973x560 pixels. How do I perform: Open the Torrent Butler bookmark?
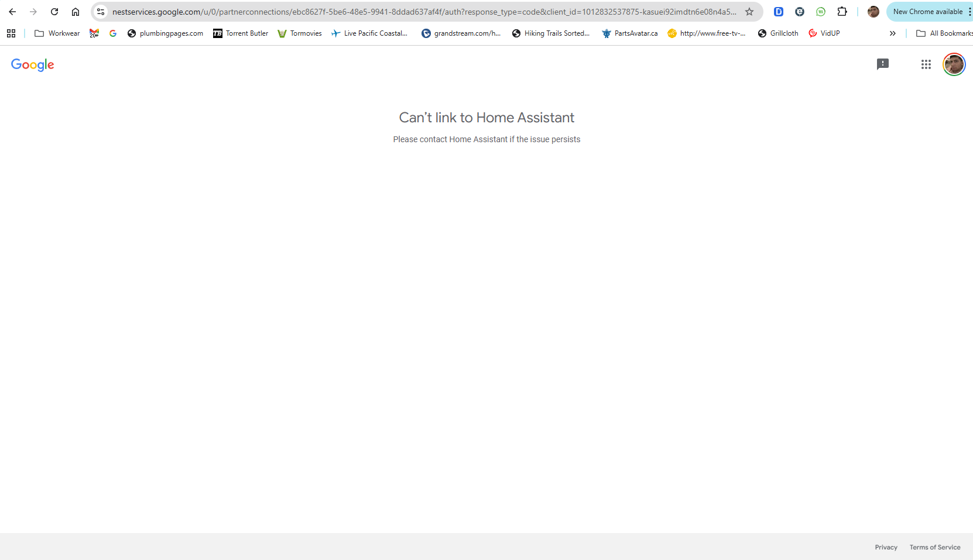pyautogui.click(x=241, y=33)
